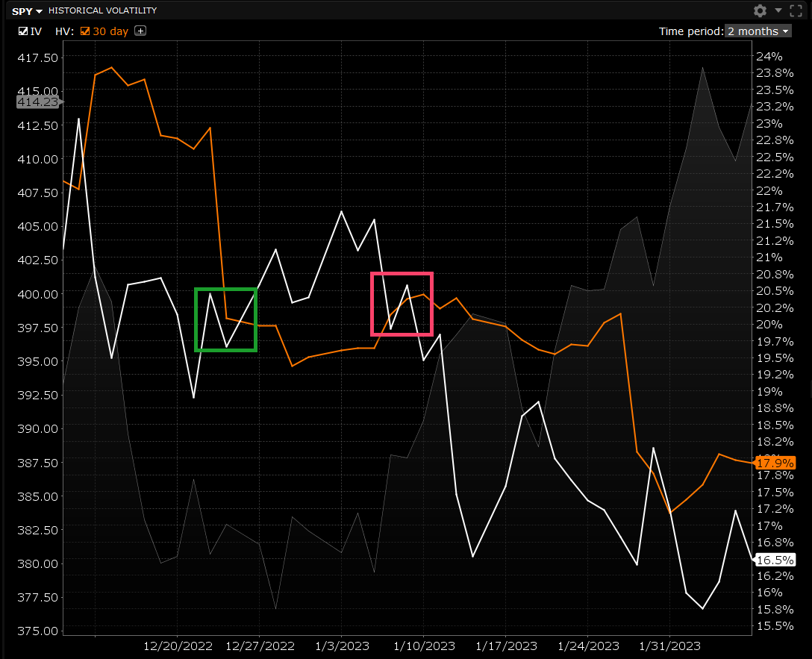Screen dimensions: 812x659
Task: Click the 1/10/2023 date axis label
Action: (x=424, y=646)
